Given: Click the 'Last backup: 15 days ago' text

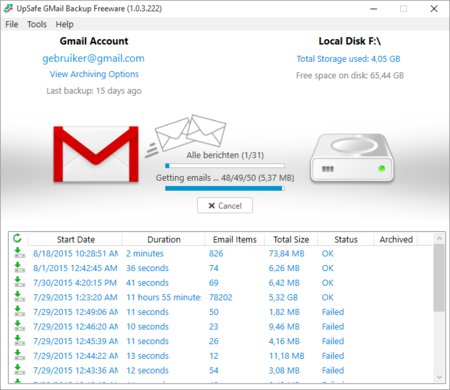Looking at the screenshot, I should pos(94,91).
